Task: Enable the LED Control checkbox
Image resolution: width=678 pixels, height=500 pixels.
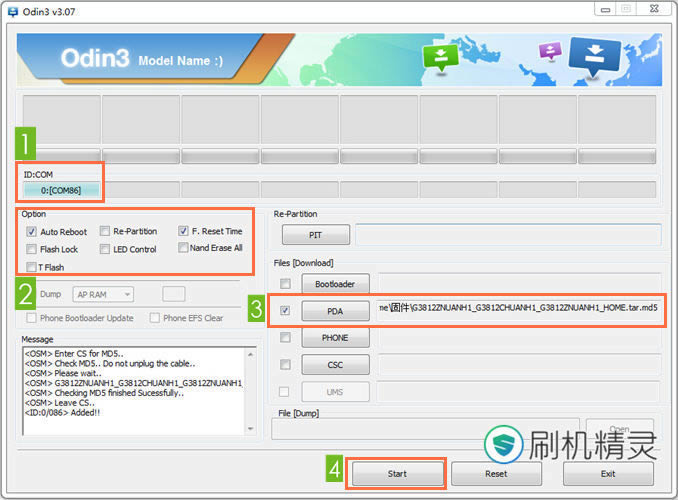Action: point(105,250)
